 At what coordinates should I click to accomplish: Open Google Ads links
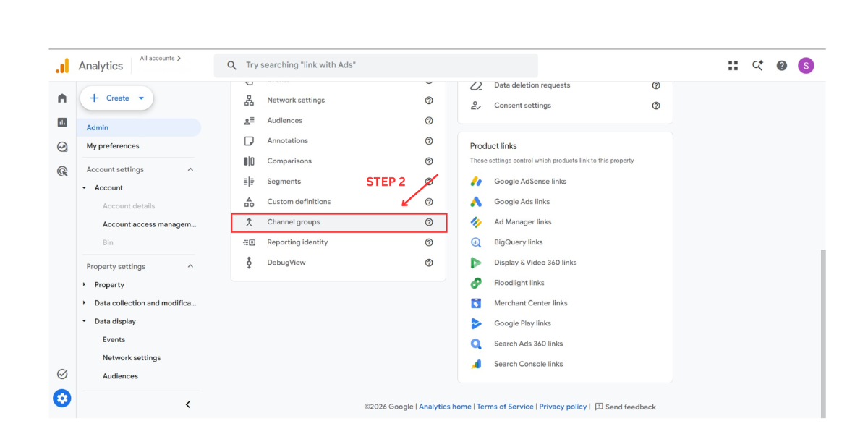click(x=522, y=202)
